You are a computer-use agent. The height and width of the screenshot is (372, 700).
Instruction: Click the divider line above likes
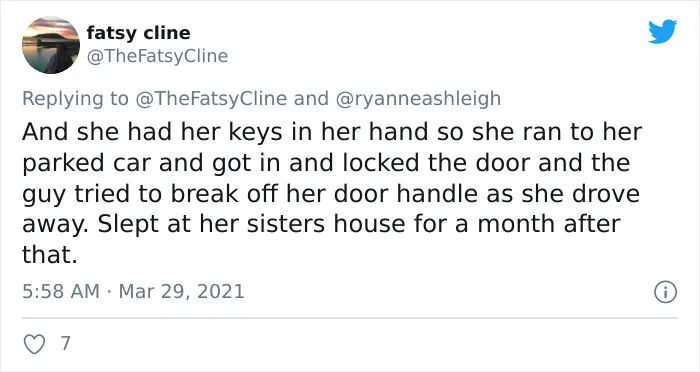tap(350, 318)
